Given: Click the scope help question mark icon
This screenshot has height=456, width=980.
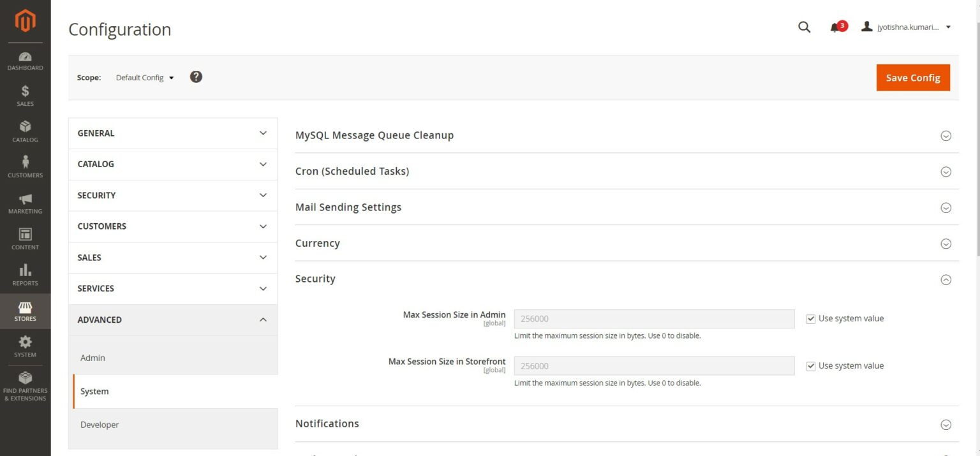Looking at the screenshot, I should click(x=196, y=77).
